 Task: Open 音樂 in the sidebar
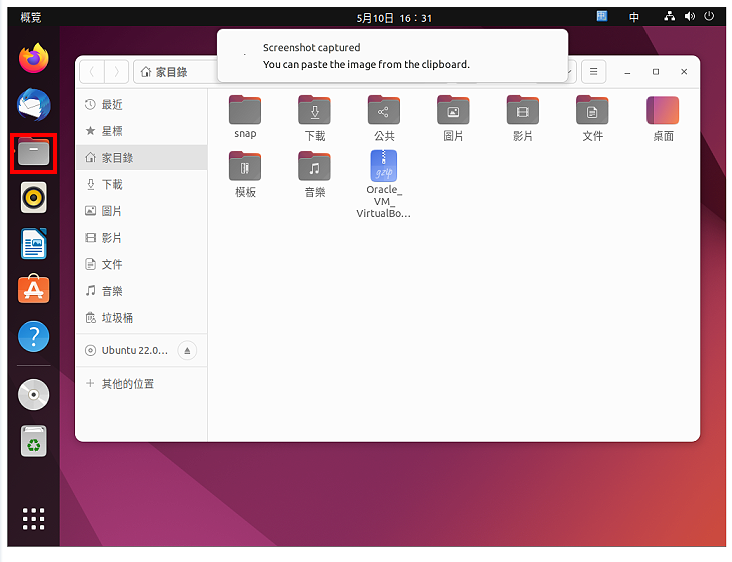141,291
